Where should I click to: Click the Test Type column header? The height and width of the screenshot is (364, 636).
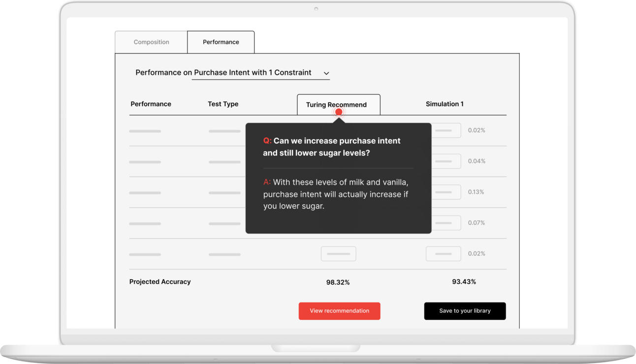(223, 104)
